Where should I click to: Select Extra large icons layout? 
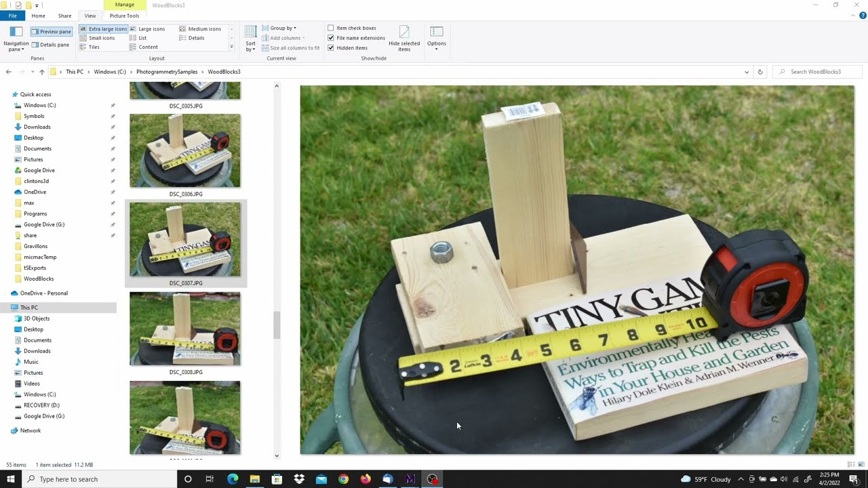coord(103,29)
